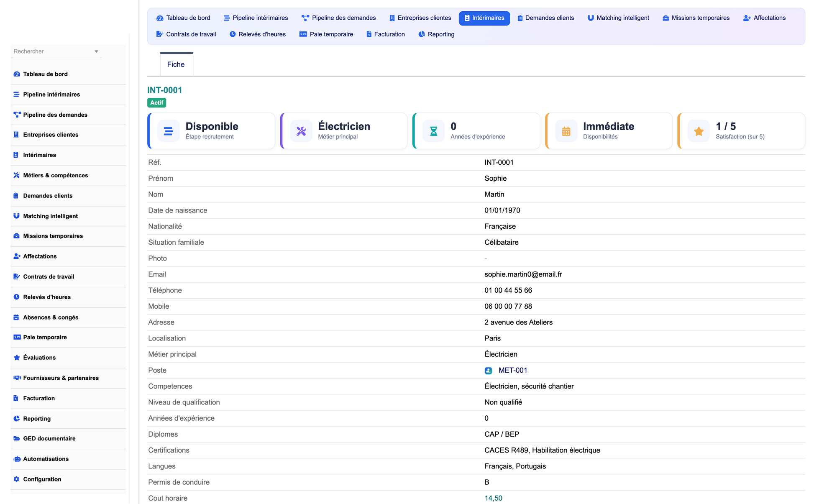The height and width of the screenshot is (504, 814).
Task: Click the hourglass icon on experience card
Action: [433, 131]
